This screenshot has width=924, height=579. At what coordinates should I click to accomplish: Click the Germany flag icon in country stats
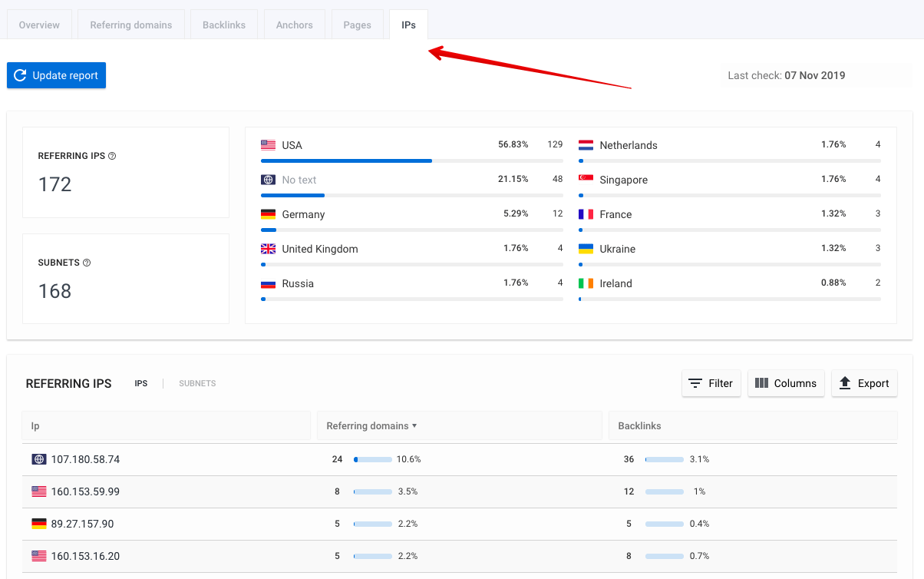click(268, 214)
